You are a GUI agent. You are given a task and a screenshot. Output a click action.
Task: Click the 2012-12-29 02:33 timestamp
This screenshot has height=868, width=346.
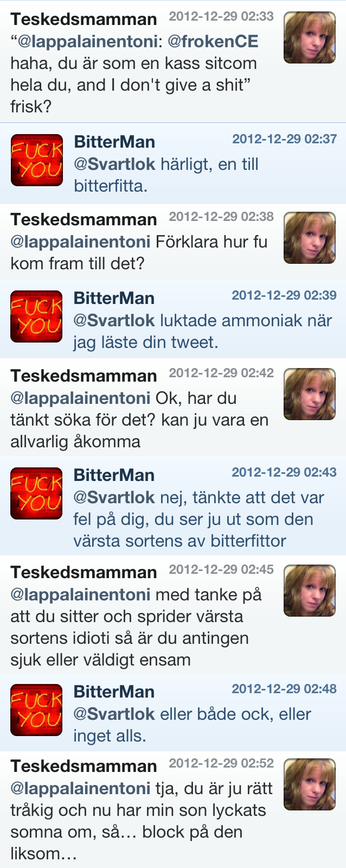click(221, 16)
